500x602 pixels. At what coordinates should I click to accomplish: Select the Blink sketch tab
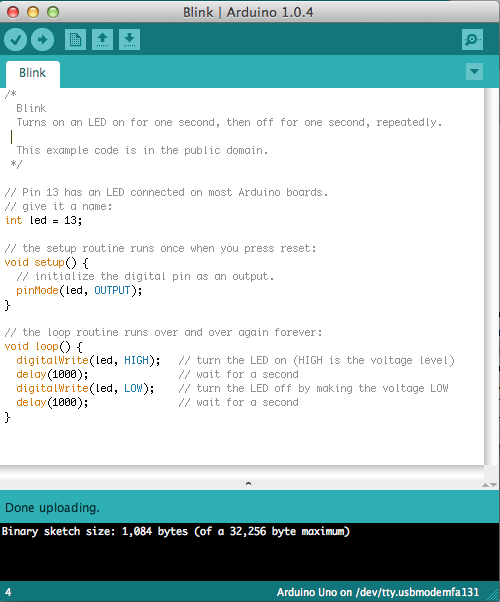coord(33,73)
